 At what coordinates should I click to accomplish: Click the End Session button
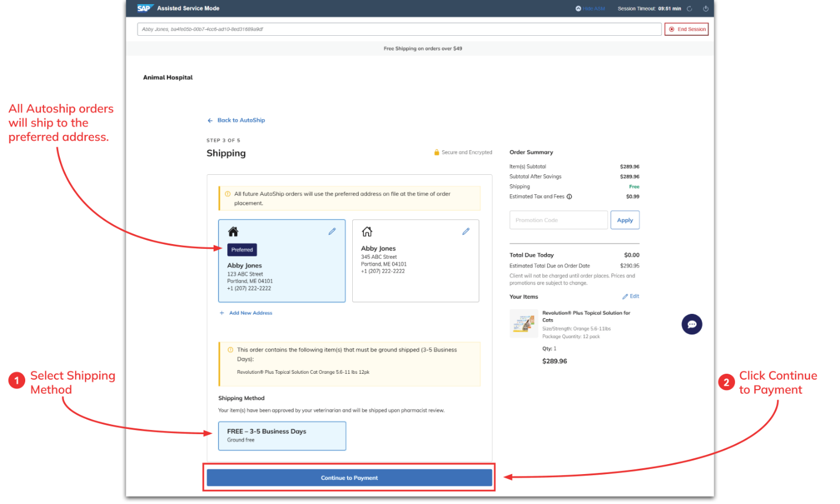pos(686,29)
